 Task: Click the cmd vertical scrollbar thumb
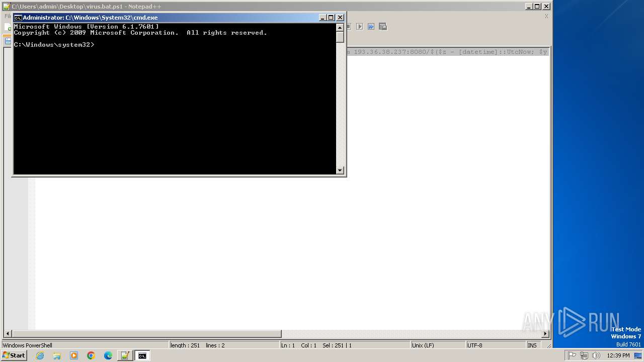coord(340,37)
